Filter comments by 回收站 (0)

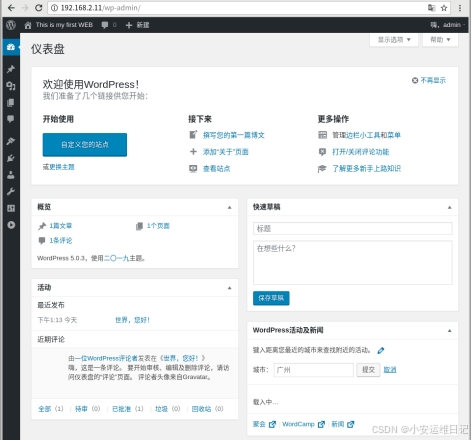(207, 409)
